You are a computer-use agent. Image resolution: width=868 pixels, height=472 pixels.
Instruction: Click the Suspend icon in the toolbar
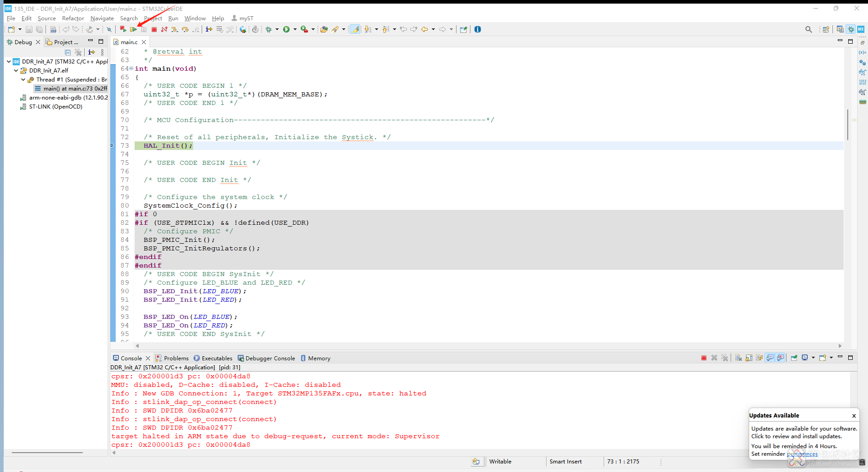(144, 29)
